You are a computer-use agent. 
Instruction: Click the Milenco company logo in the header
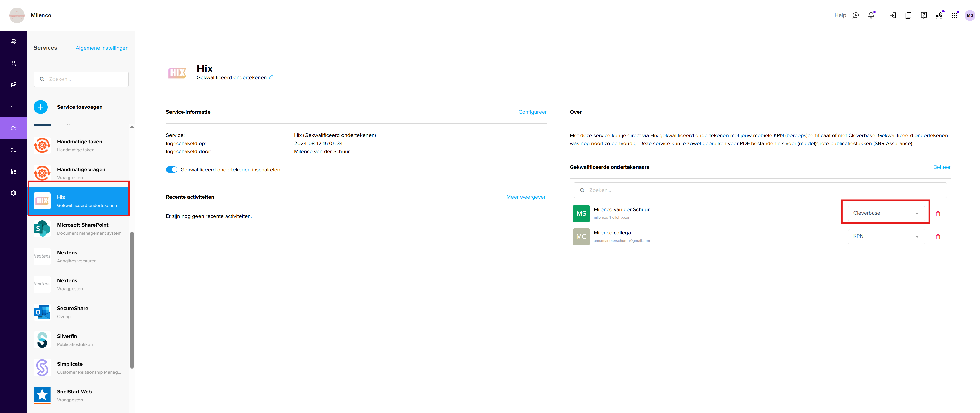[17, 15]
